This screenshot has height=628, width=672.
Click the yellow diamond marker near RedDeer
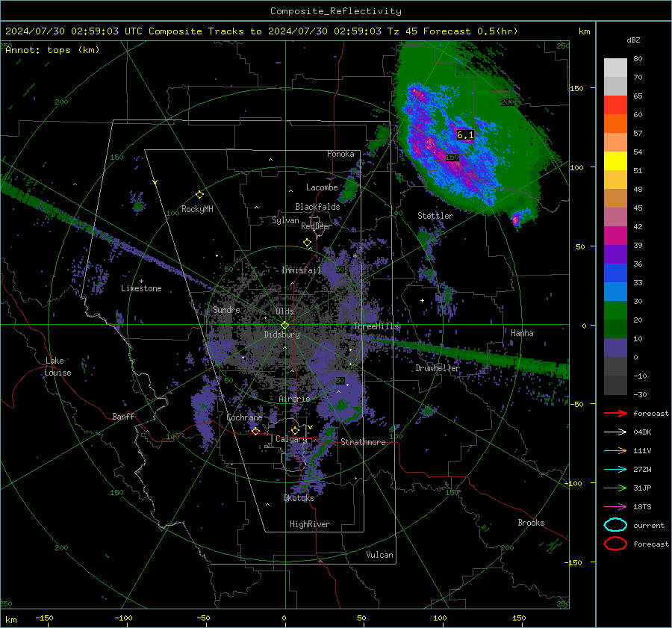307,243
